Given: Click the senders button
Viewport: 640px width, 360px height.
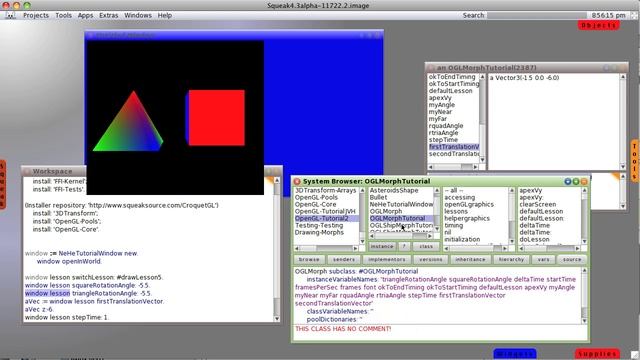Looking at the screenshot, I should [344, 260].
